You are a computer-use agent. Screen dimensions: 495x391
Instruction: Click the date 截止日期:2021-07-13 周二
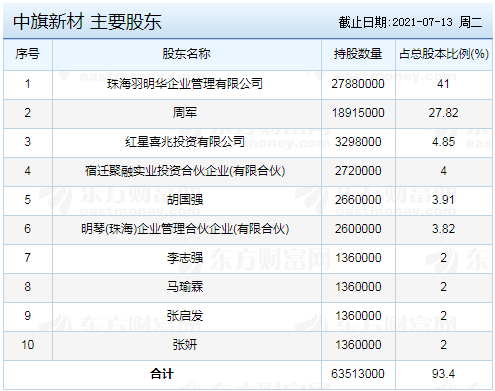410,22
